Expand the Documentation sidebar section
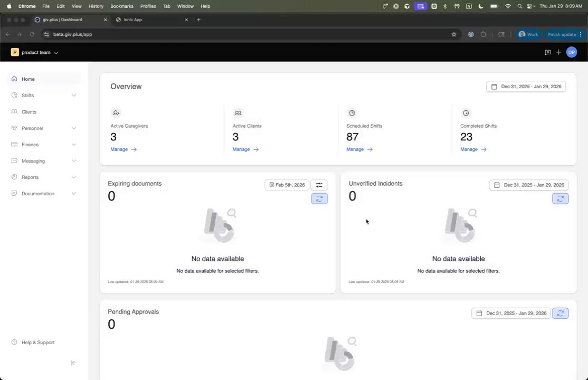This screenshot has width=588, height=380. point(74,193)
